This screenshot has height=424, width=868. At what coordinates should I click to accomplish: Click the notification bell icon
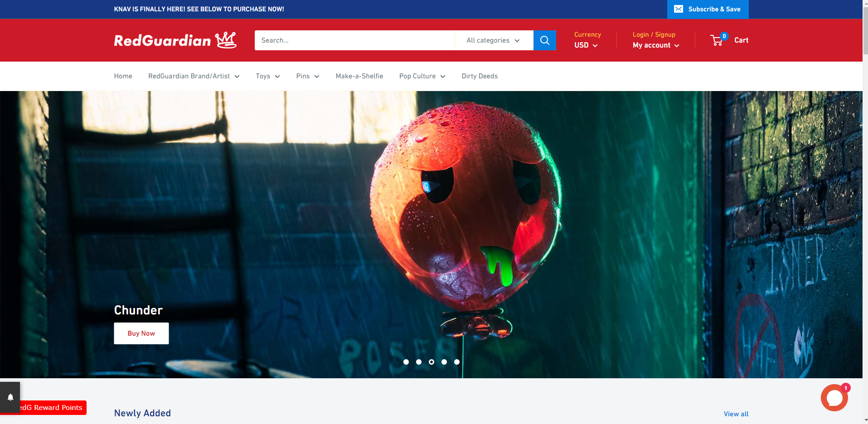pyautogui.click(x=10, y=397)
